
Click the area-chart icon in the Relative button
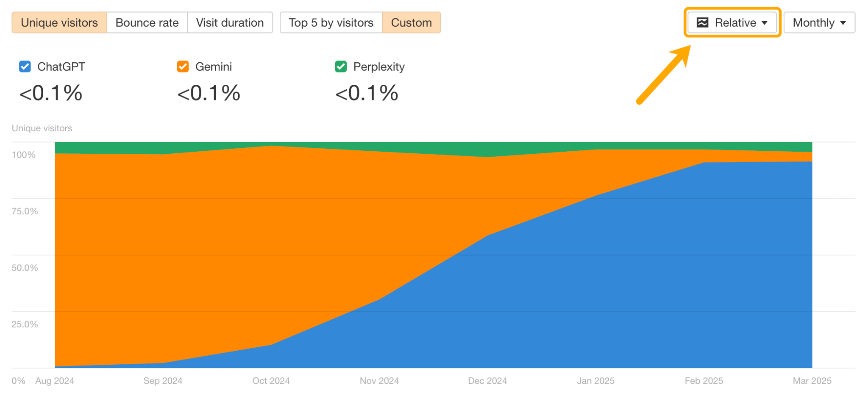704,22
